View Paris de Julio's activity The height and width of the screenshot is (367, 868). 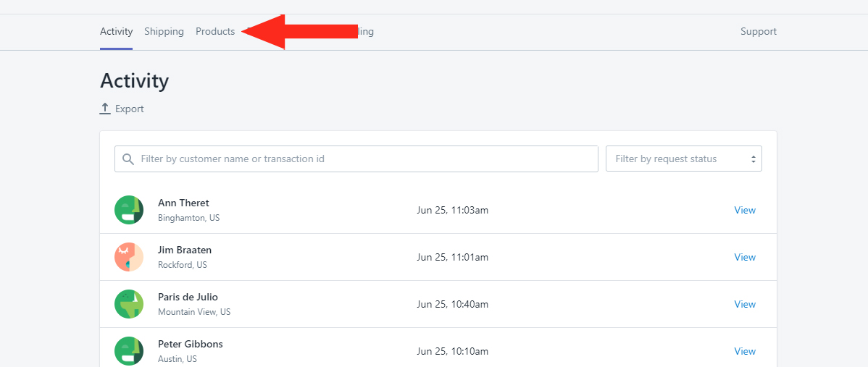(x=745, y=304)
